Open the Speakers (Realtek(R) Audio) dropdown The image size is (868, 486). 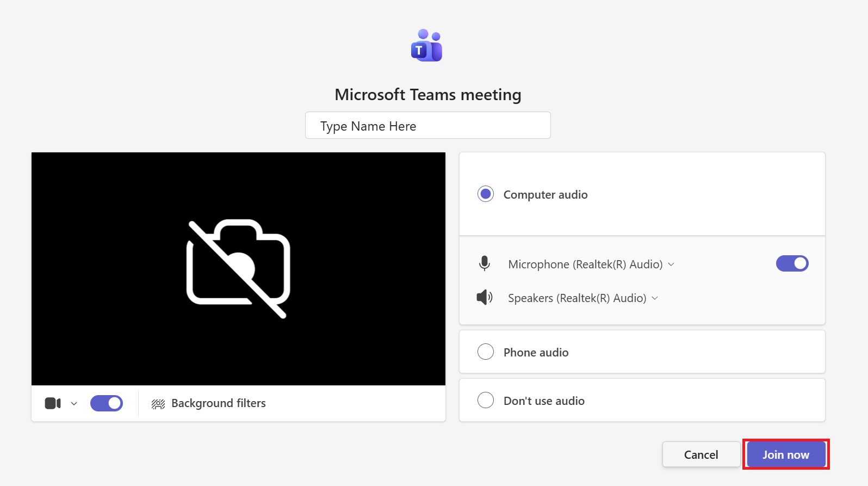577,298
